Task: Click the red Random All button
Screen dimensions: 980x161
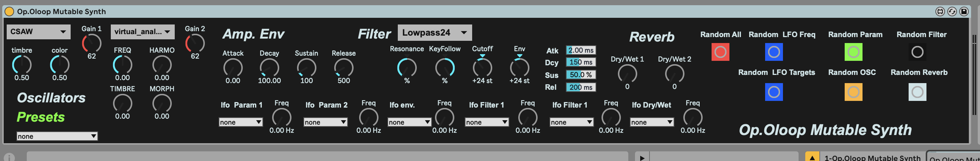Action: [720, 52]
